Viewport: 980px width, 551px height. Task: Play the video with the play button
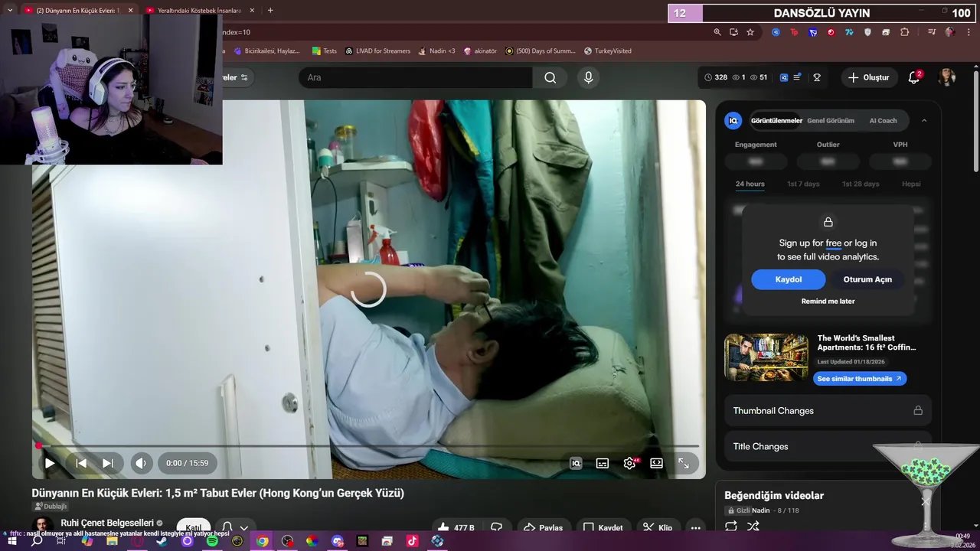point(50,463)
